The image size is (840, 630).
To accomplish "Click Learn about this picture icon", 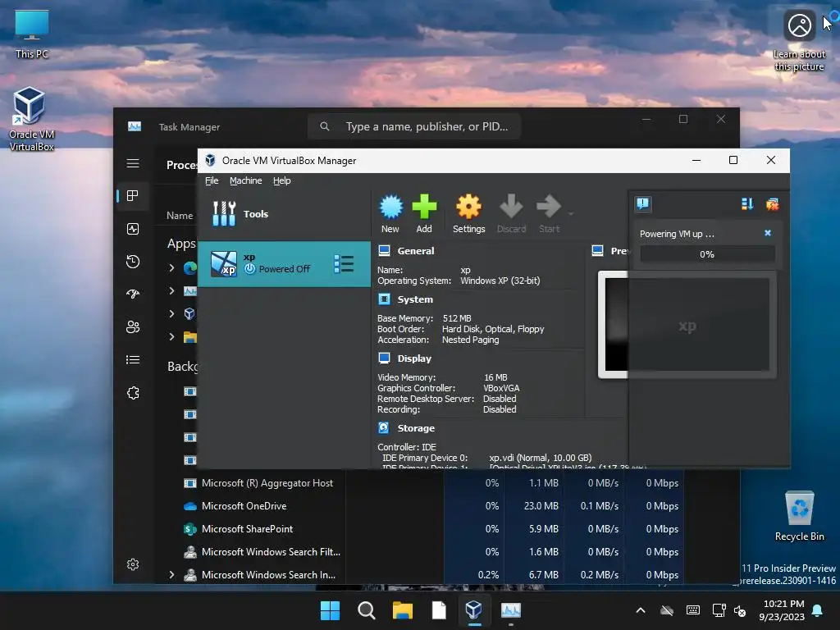I will pyautogui.click(x=799, y=41).
